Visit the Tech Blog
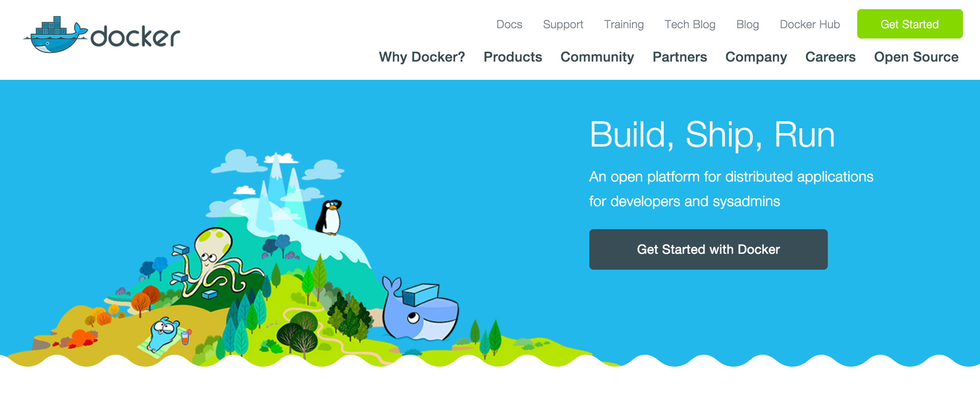The height and width of the screenshot is (398, 980). (x=690, y=25)
